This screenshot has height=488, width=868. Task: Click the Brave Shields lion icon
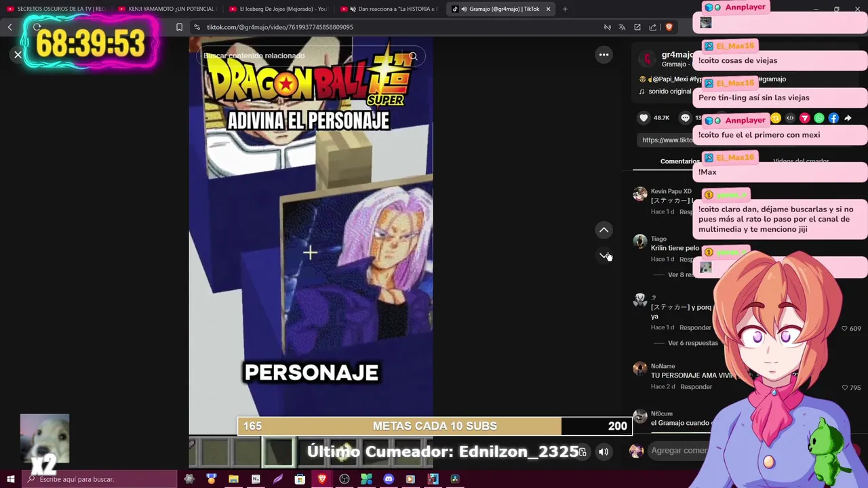(x=669, y=27)
